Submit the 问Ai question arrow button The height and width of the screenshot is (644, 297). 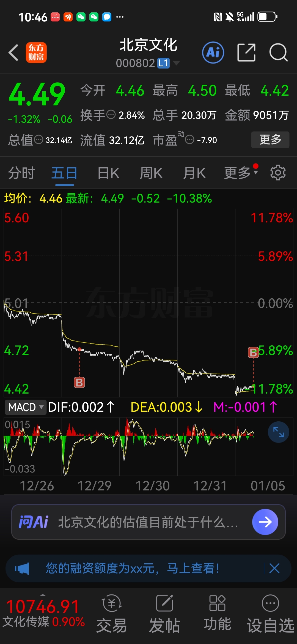pyautogui.click(x=265, y=522)
